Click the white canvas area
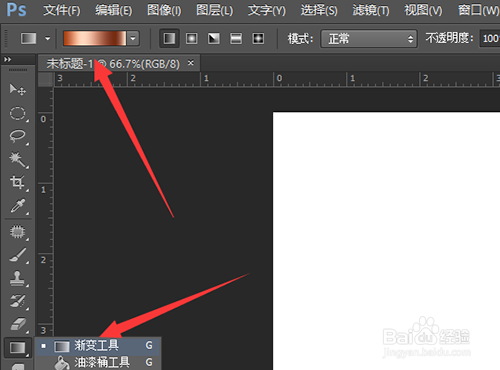Viewport: 500px width, 370px height. [x=386, y=241]
